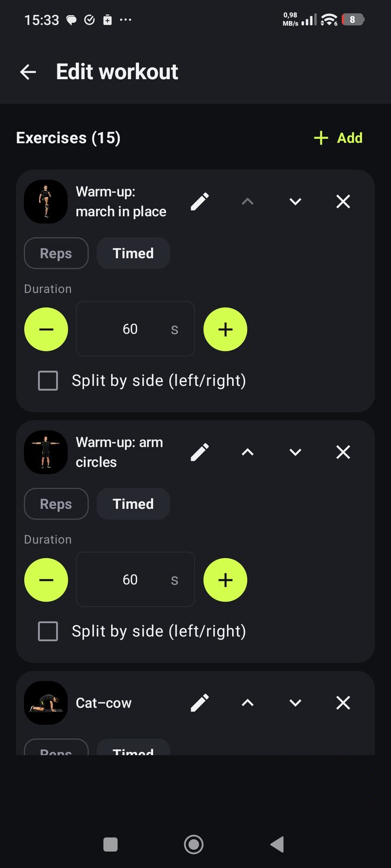Remove the march in place exercise

pos(343,202)
